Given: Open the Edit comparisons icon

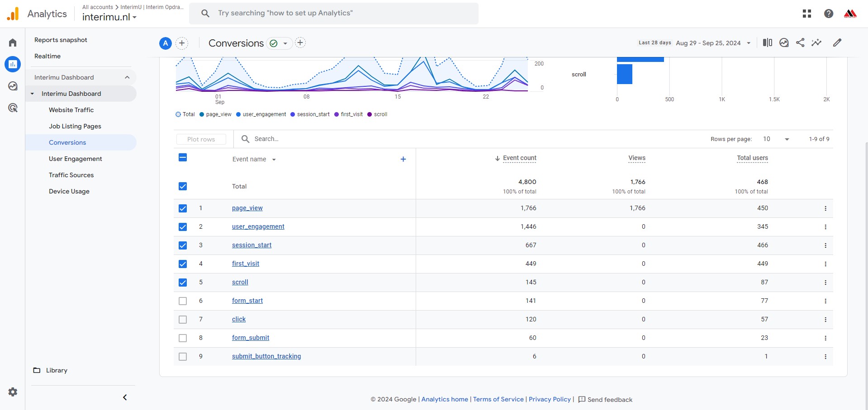Looking at the screenshot, I should [x=767, y=42].
